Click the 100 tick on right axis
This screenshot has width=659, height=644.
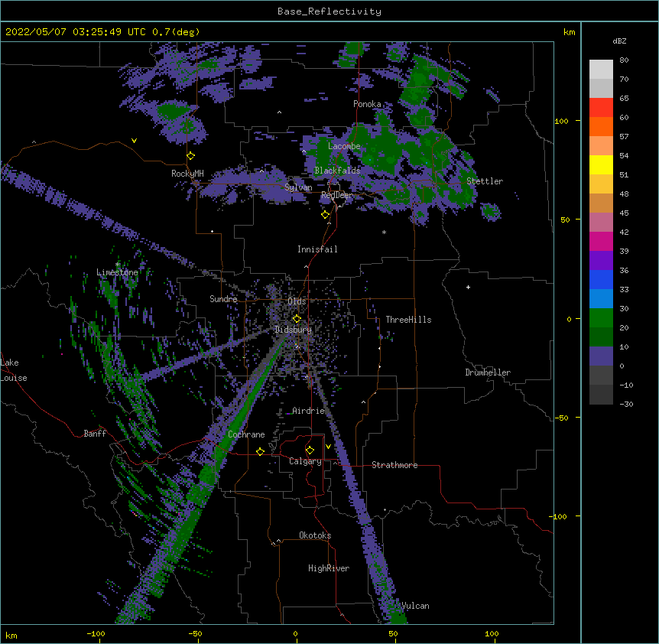(x=561, y=121)
